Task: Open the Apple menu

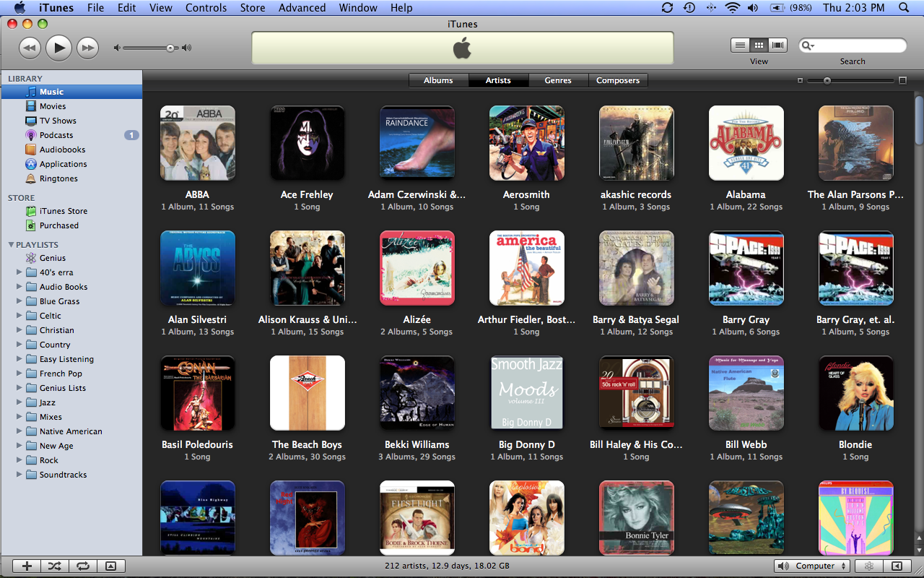Action: coord(19,8)
